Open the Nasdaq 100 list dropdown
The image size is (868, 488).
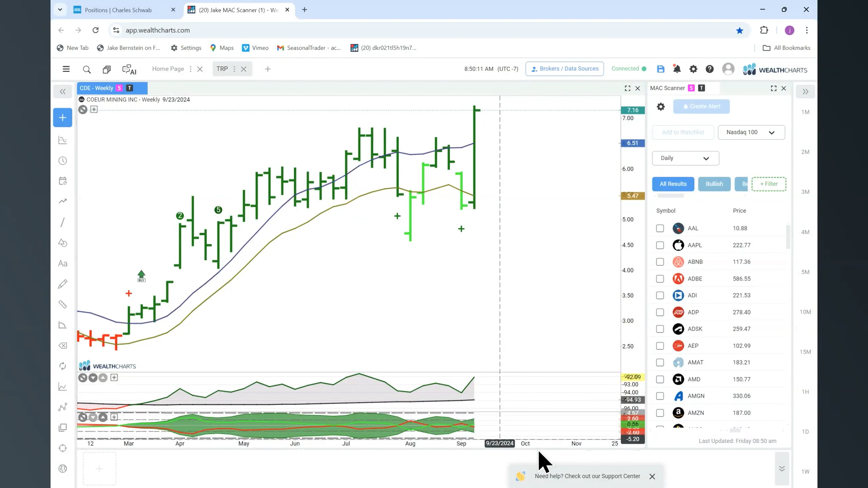tap(751, 132)
